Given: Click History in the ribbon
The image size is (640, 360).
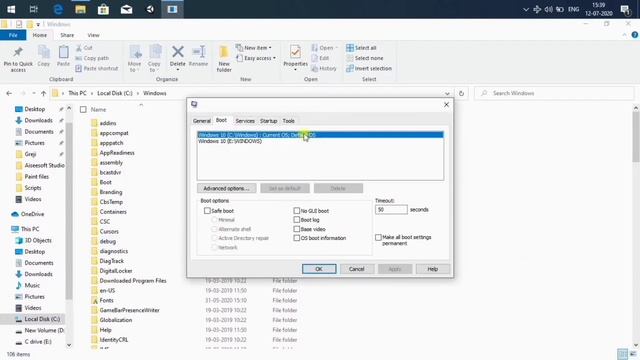Looking at the screenshot, I should point(324,68).
